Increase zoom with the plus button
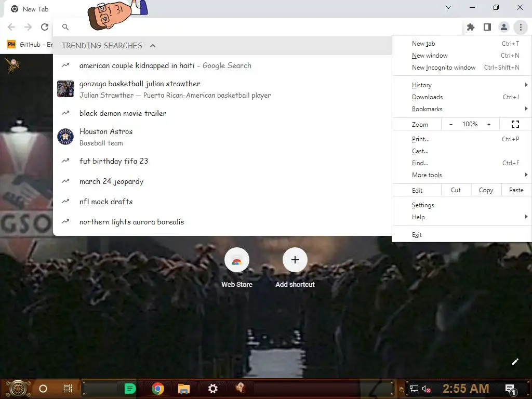 489,124
